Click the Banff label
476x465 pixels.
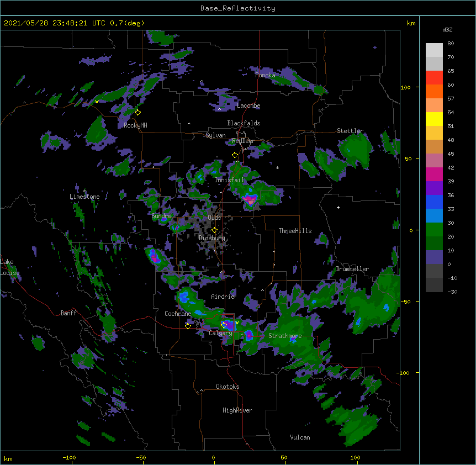coord(68,313)
